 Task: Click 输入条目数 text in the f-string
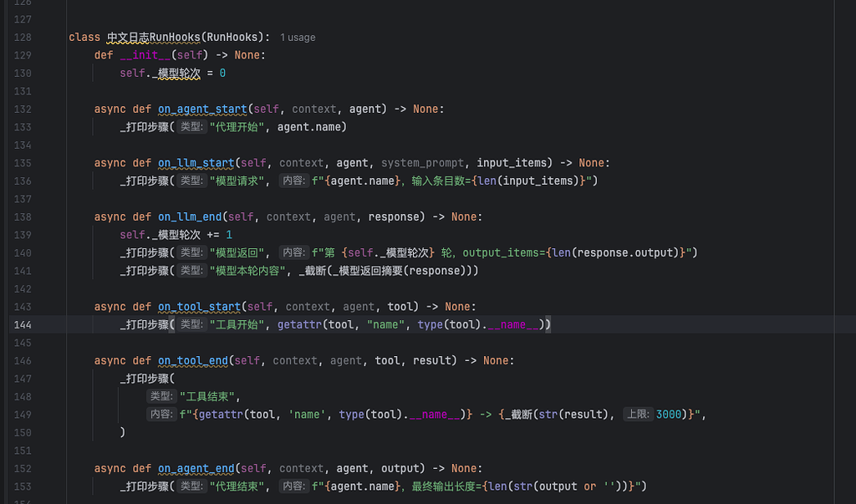pos(438,181)
